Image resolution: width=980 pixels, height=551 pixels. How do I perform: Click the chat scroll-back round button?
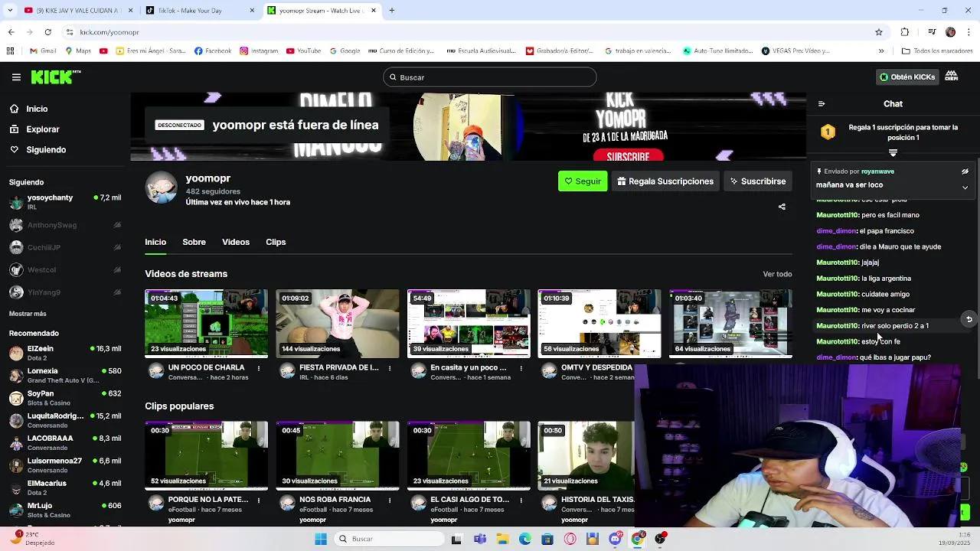(x=969, y=320)
